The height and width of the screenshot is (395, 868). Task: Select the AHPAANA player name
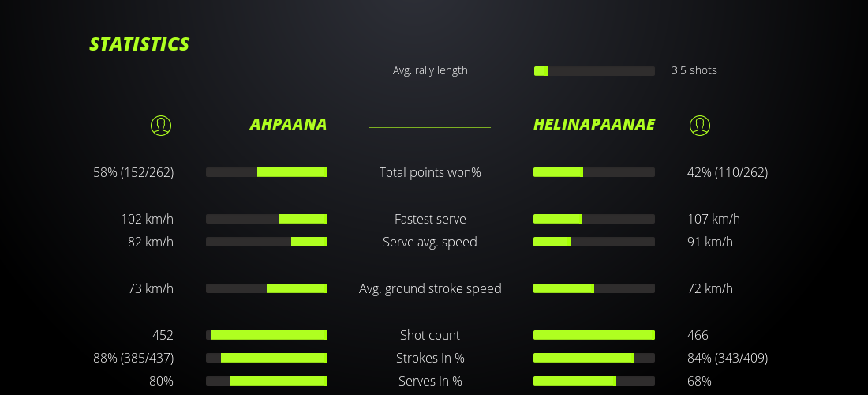288,125
